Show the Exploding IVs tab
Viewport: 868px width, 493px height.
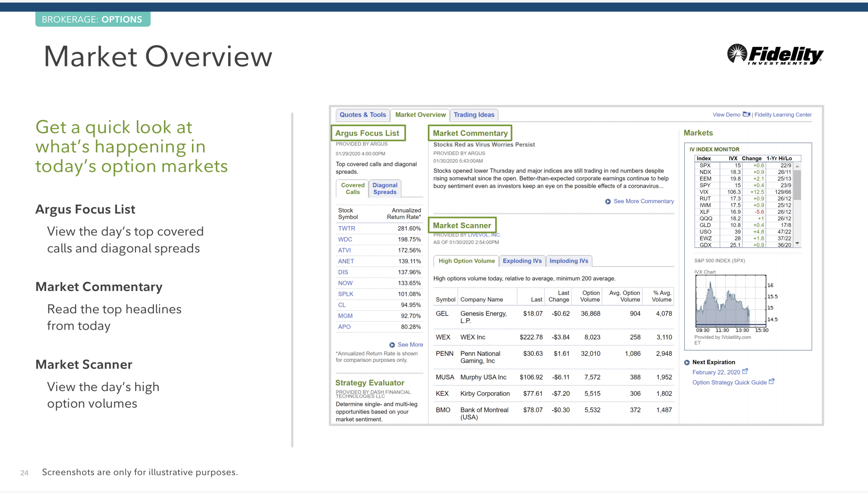[x=522, y=261]
